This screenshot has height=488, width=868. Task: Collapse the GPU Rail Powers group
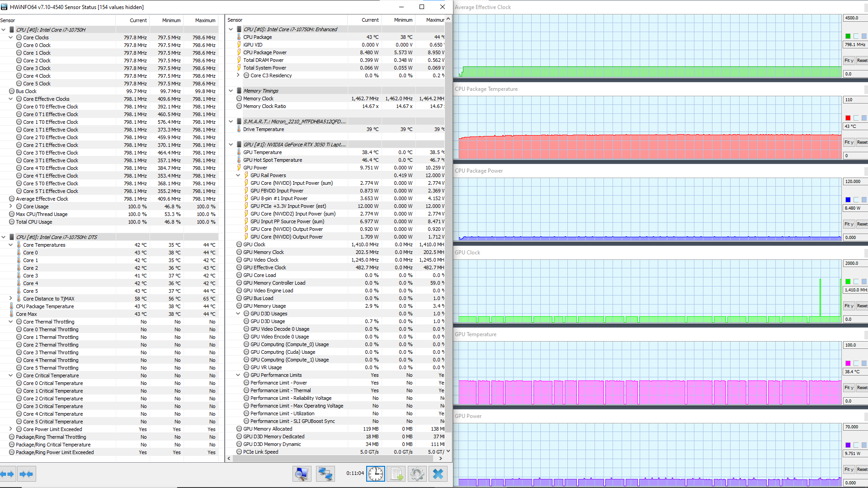click(238, 175)
